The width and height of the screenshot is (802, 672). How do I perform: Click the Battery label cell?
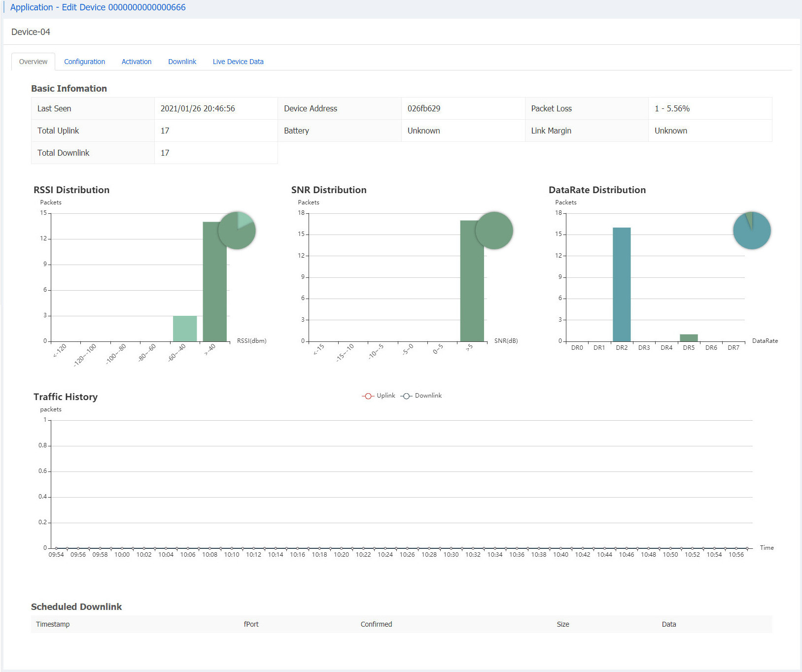click(x=340, y=131)
